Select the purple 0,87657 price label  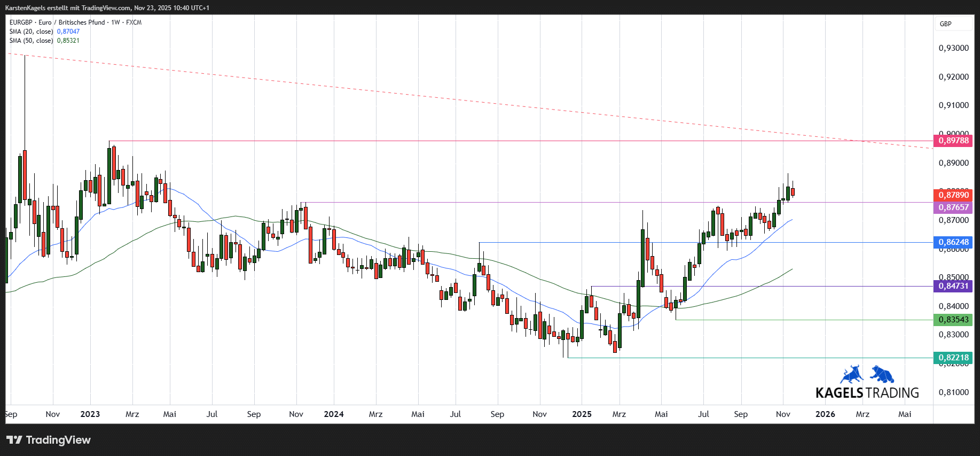click(x=953, y=207)
